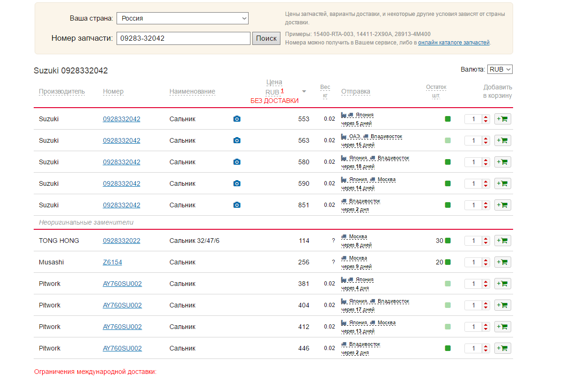Decrease quantity for Musashi Z6154 row
Viewport: 588px width, 380px height.
[486, 264]
